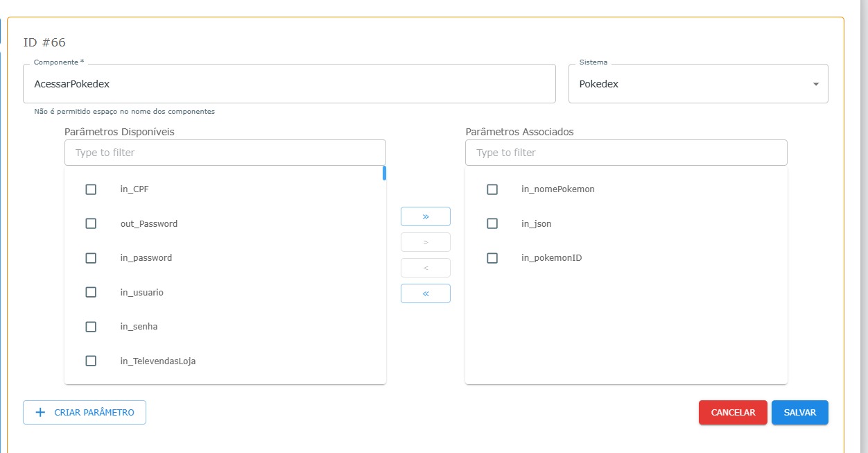Select the in_TelevendasLoja parameter label
The image size is (868, 453).
[158, 361]
